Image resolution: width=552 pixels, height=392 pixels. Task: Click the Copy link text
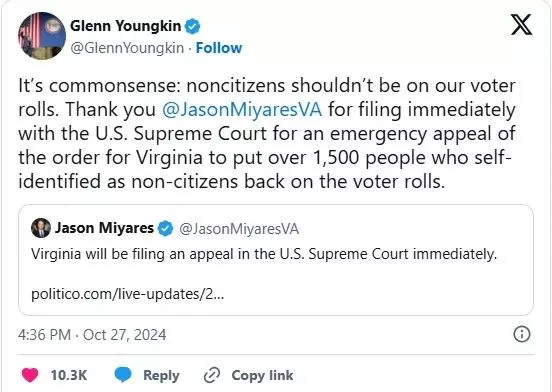coord(262,375)
